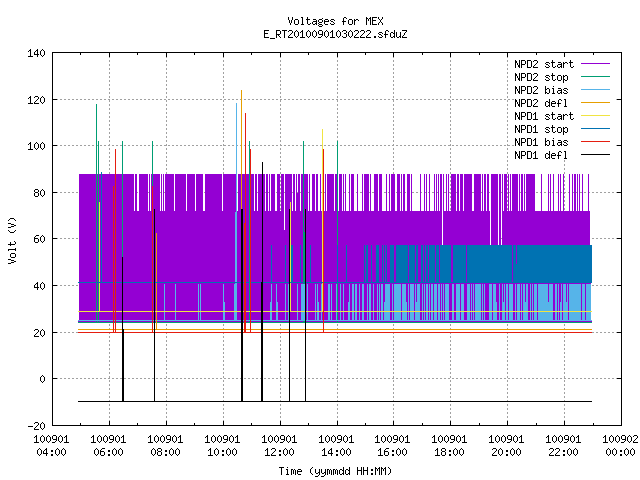Click the y-axis tick label 100
This screenshot has width=640, height=480.
36,146
